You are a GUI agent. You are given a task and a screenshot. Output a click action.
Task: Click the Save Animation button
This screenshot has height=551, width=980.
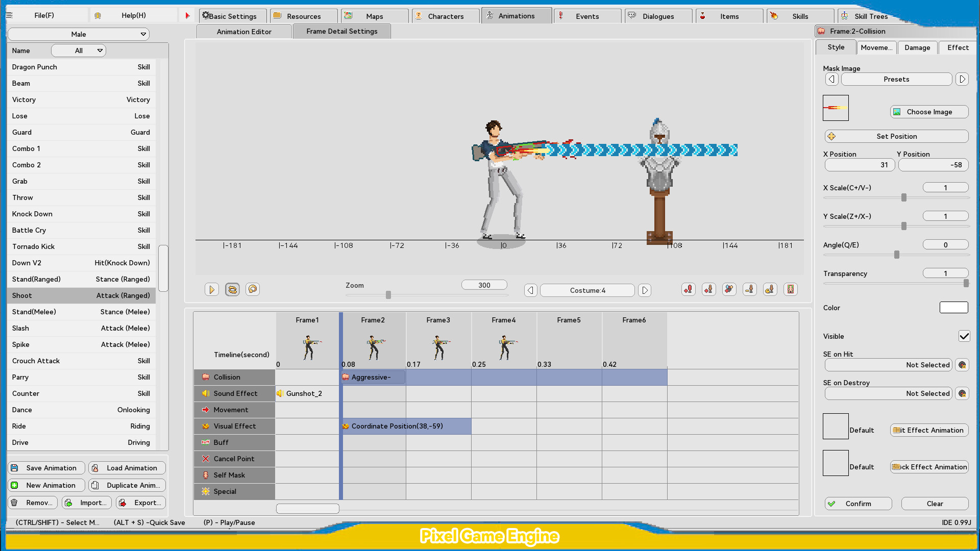(46, 468)
